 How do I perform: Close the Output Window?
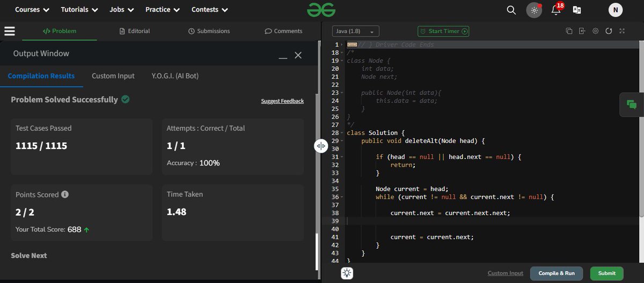click(298, 55)
